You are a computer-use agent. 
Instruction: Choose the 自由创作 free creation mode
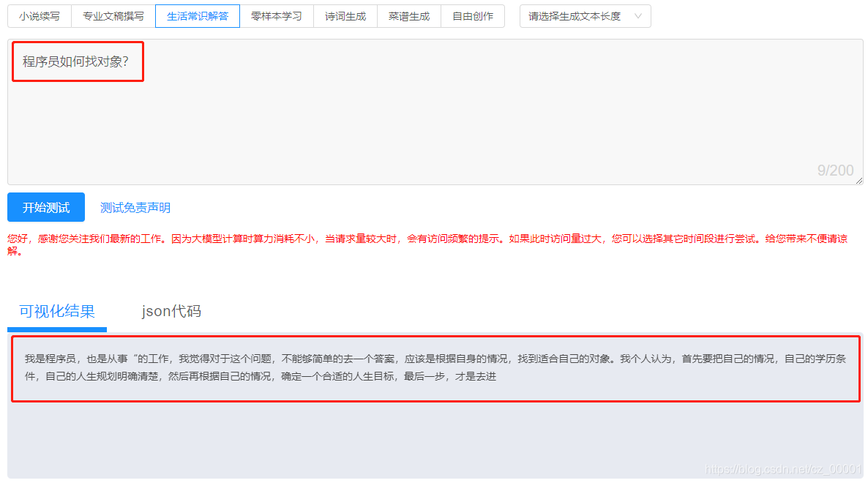coord(473,15)
